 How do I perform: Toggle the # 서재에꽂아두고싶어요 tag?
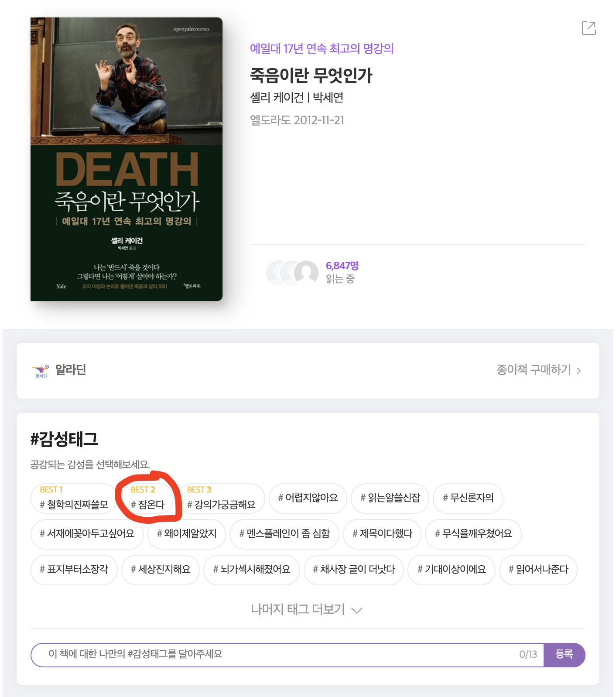[87, 534]
